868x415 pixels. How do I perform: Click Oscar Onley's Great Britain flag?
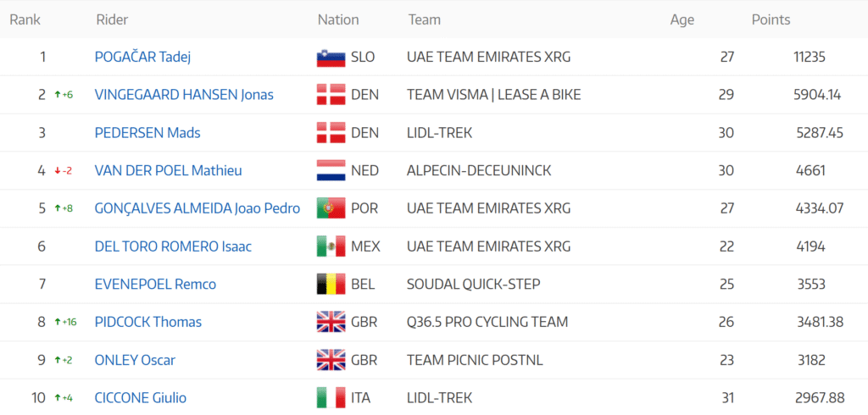tap(331, 360)
